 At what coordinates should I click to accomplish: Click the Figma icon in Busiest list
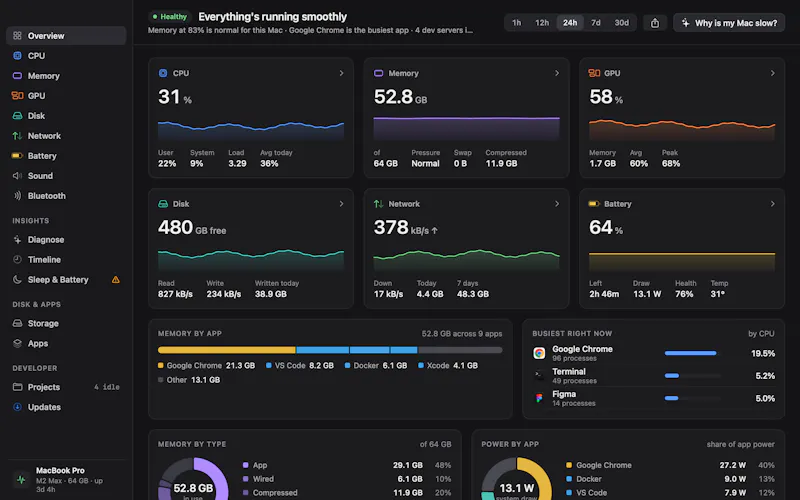539,398
